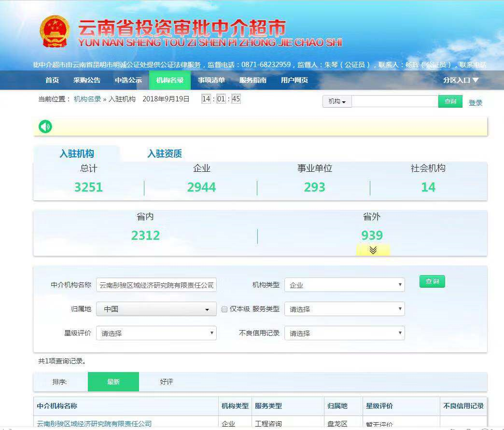Open the 不良信用记录 dropdown
Image resolution: width=504 pixels, height=430 pixels.
tap(344, 333)
